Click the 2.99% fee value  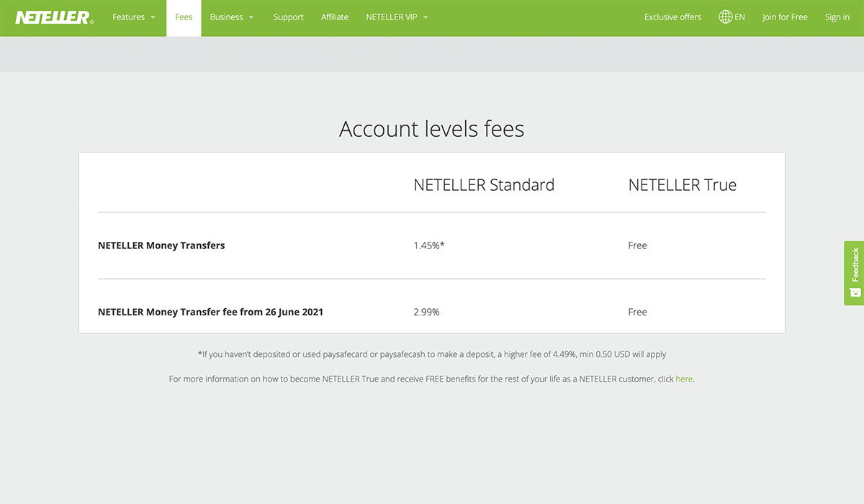tap(426, 312)
